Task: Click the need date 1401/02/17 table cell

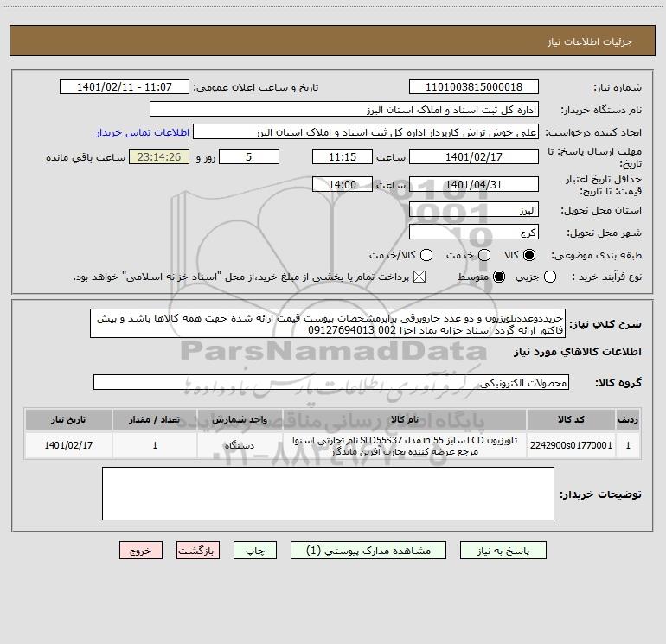Action: 68,445
